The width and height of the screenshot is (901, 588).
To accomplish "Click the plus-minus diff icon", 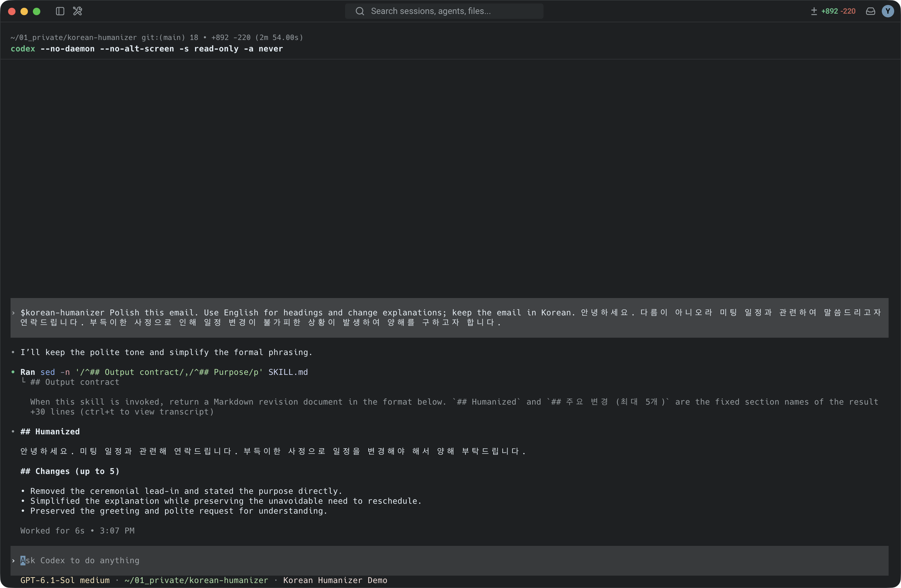I will [x=814, y=11].
